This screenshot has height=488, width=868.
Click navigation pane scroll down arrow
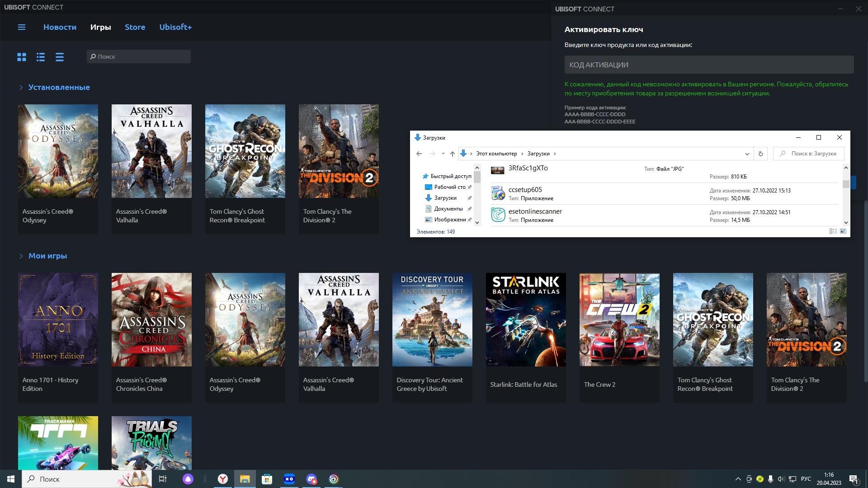click(477, 222)
